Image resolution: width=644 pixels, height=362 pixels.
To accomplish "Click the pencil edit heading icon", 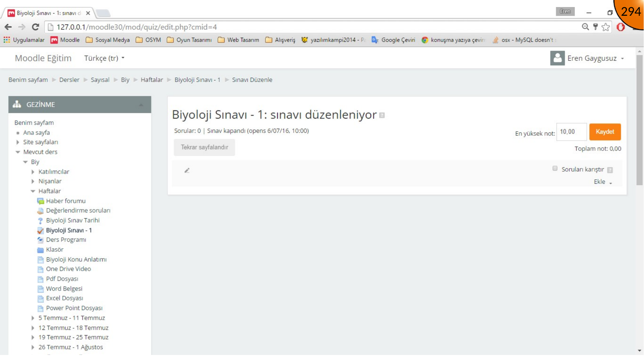I will pyautogui.click(x=187, y=171).
